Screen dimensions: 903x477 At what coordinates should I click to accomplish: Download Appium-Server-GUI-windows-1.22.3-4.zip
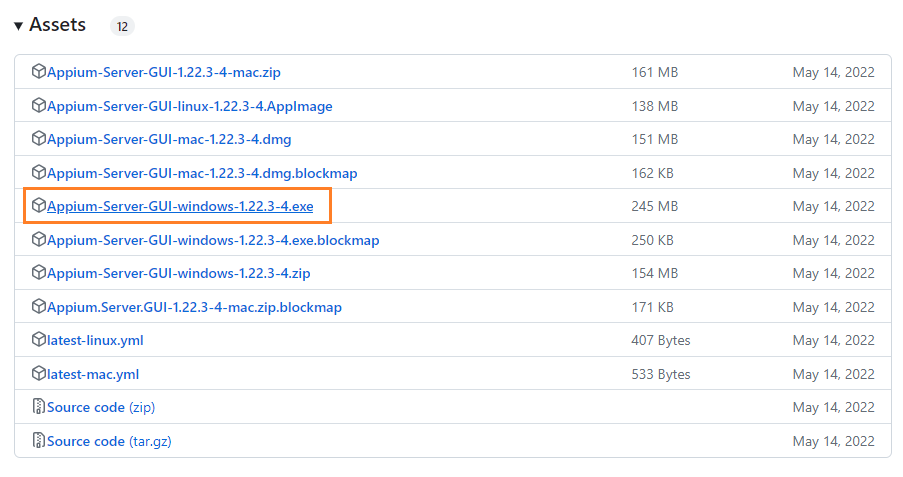(179, 273)
